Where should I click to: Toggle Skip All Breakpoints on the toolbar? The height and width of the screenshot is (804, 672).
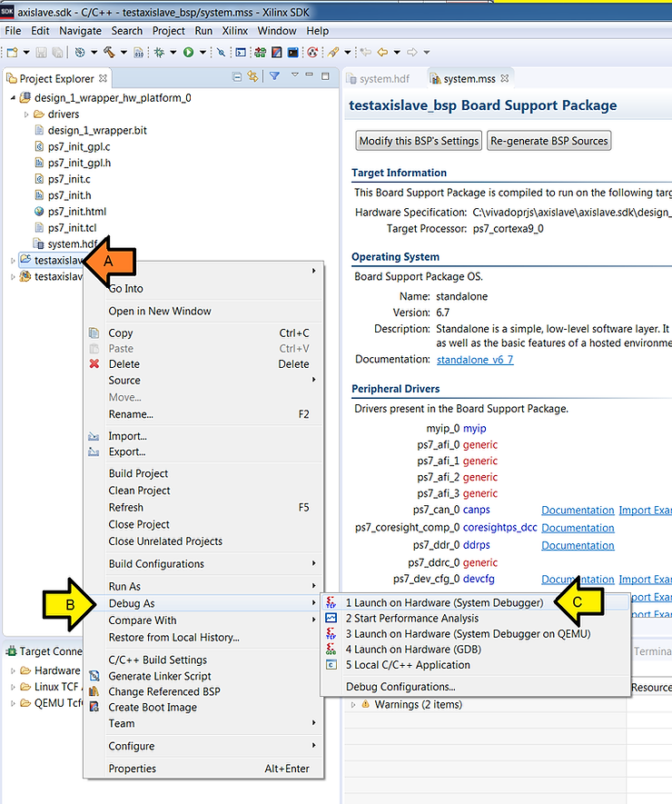(222, 52)
